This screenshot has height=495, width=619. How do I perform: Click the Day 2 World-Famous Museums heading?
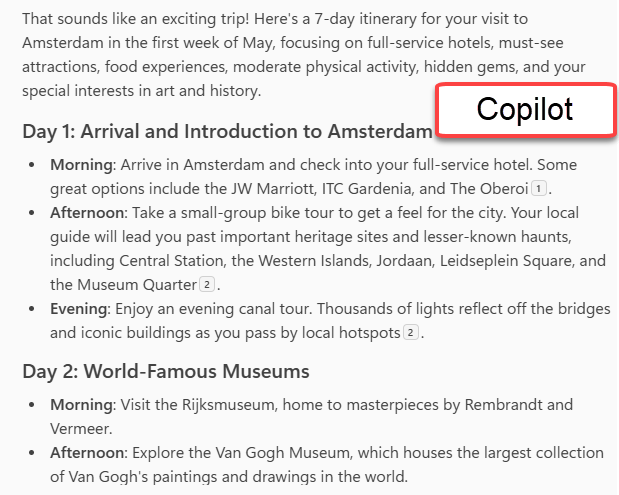[166, 372]
